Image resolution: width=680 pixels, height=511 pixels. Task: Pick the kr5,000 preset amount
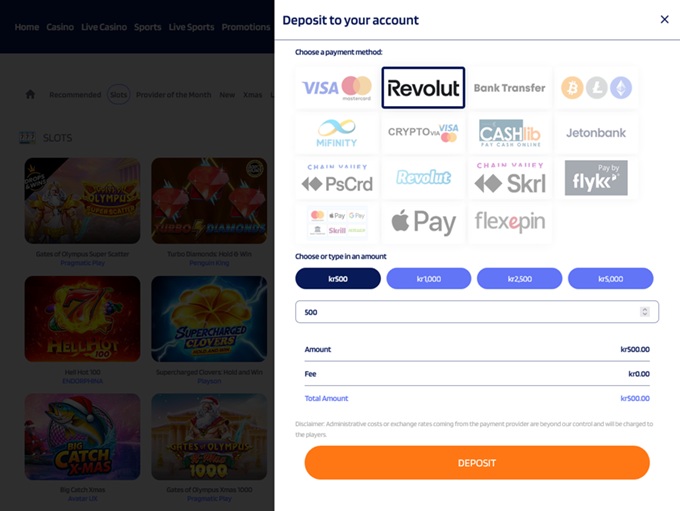point(610,278)
